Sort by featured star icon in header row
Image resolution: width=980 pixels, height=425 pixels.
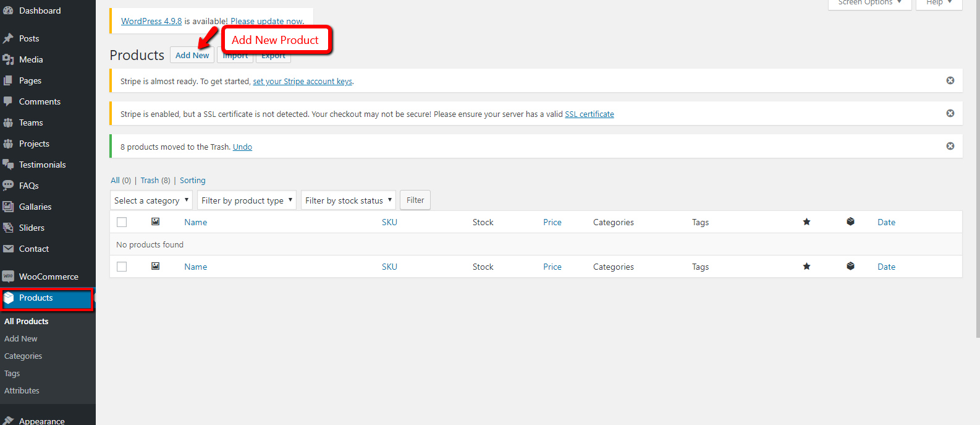(806, 222)
